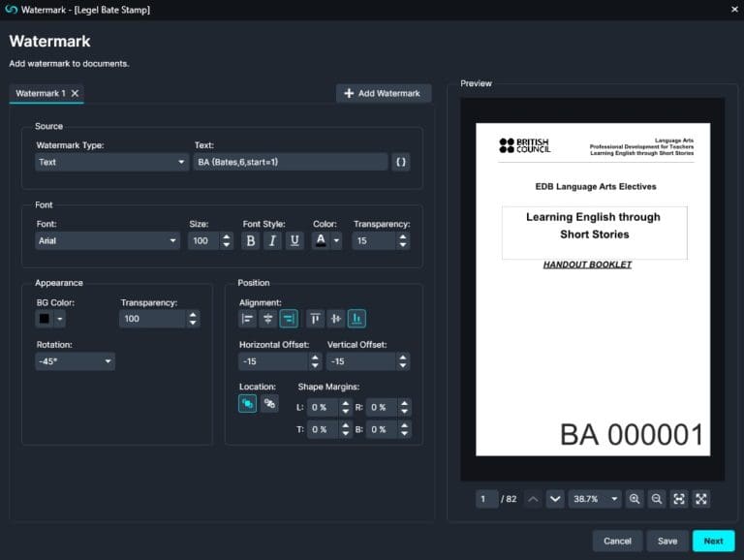
Task: Click the Save button
Action: click(667, 541)
